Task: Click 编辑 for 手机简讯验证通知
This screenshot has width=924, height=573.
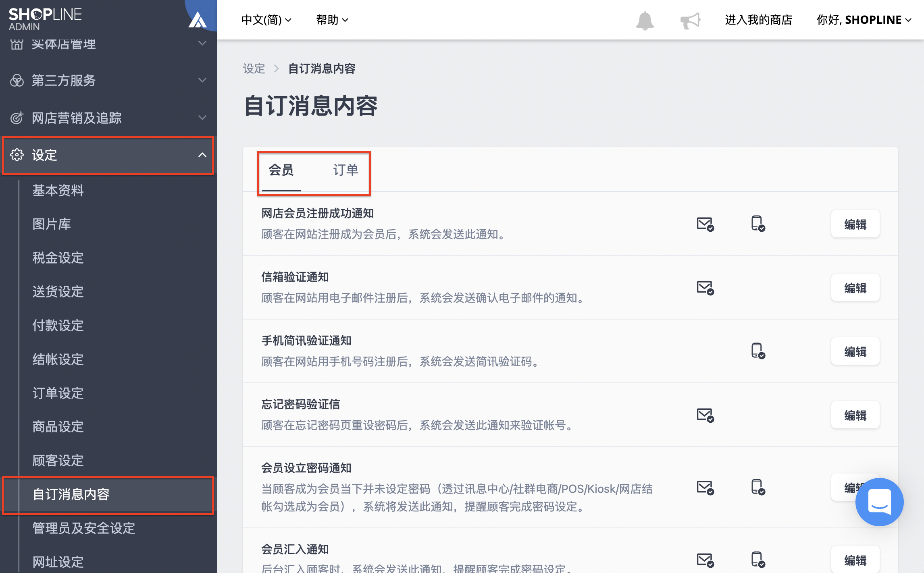Action: tap(855, 351)
